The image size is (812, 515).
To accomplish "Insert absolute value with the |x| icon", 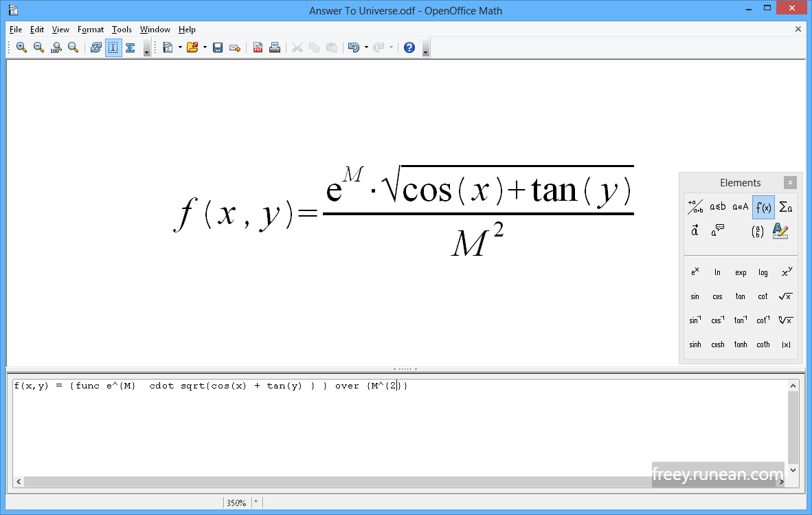I will [x=785, y=344].
